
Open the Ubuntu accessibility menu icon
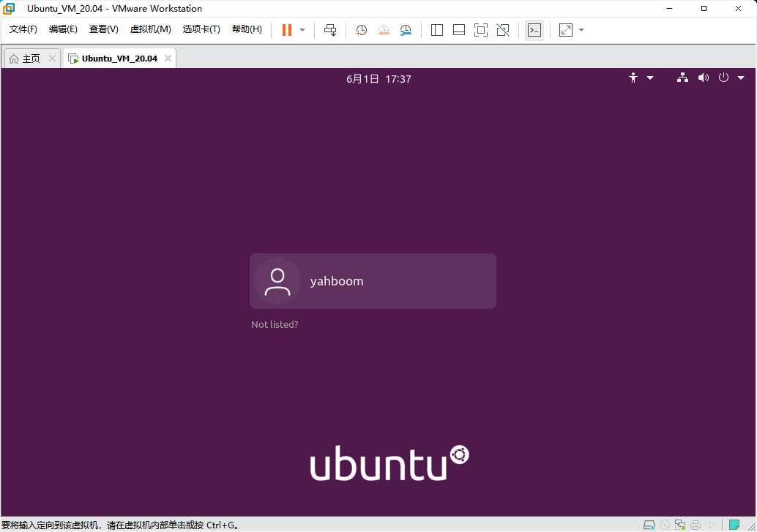click(633, 78)
